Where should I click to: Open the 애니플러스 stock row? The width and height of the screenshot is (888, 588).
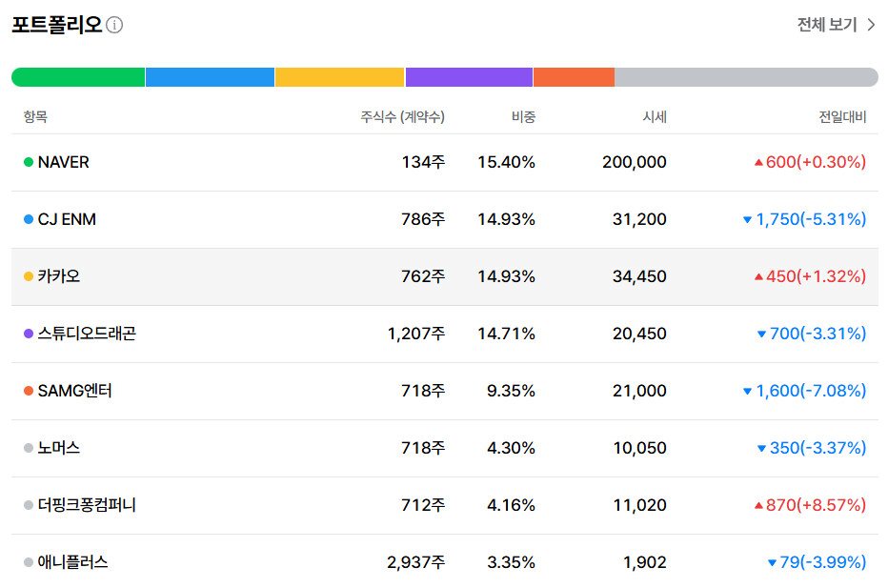pos(445,562)
